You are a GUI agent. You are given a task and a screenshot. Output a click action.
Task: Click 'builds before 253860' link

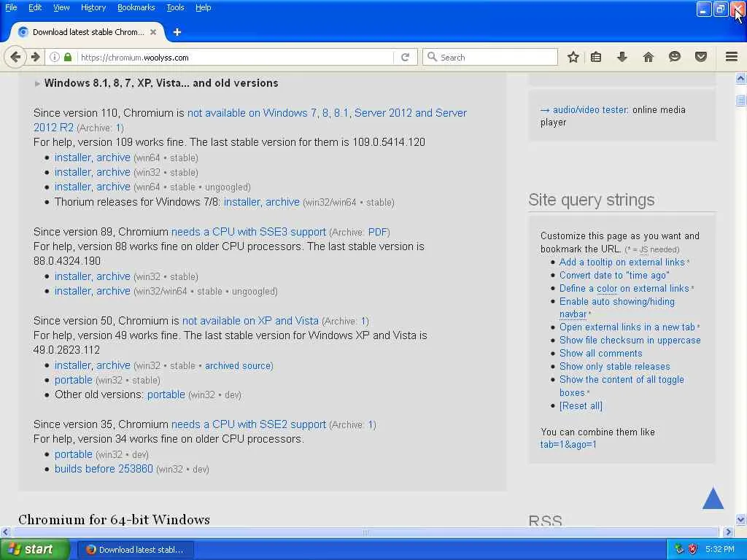point(104,469)
